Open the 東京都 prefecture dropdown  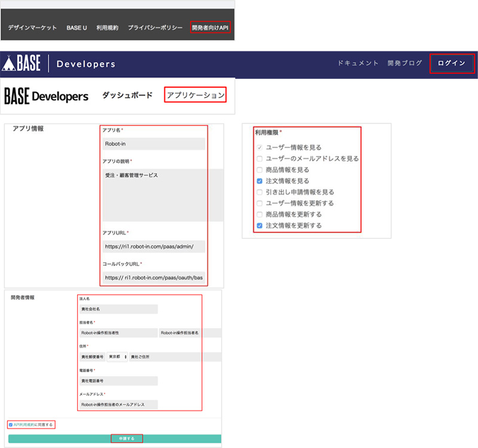tap(117, 357)
